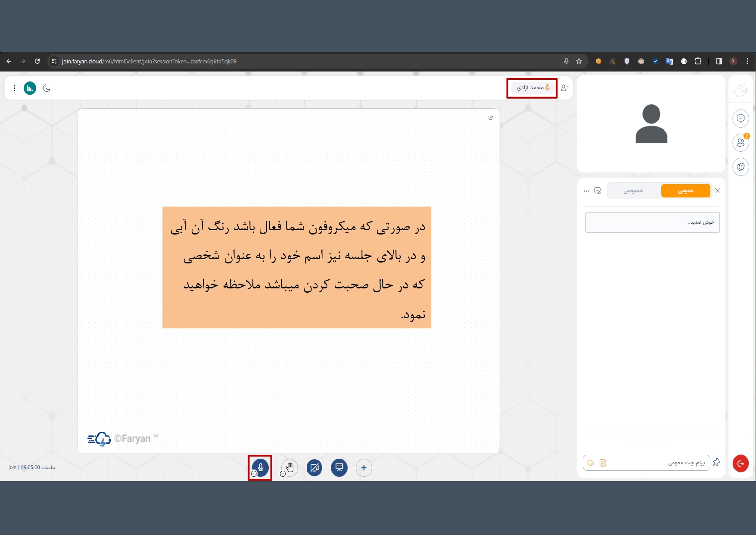Open the participants list with badge 2
Viewport: 756px width, 535px height.
coord(740,143)
